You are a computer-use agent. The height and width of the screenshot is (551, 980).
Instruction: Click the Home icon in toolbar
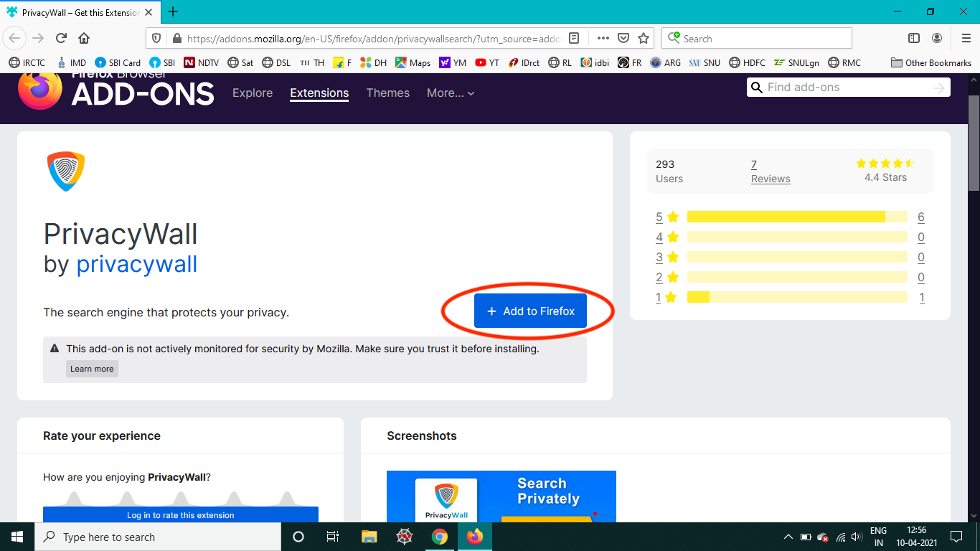point(84,38)
